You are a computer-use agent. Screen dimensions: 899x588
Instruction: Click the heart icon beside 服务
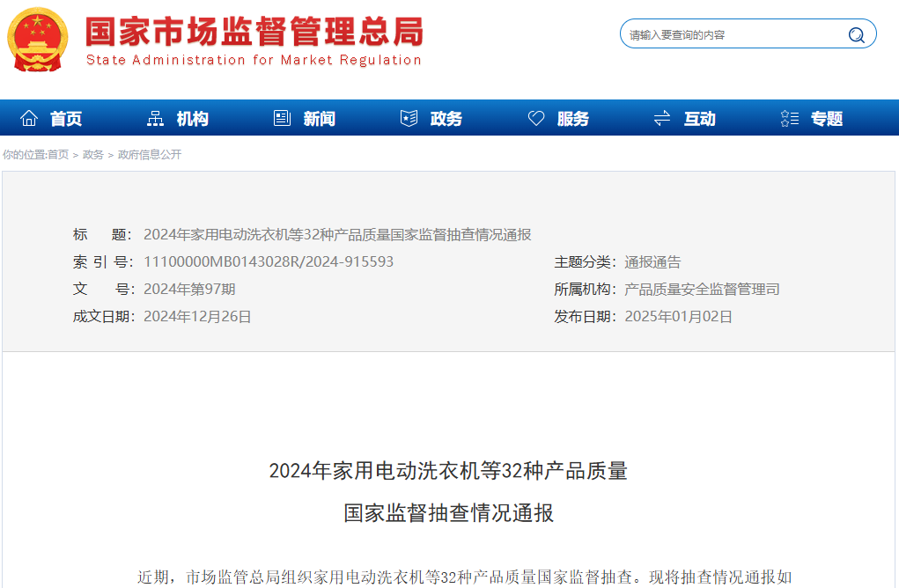[536, 118]
